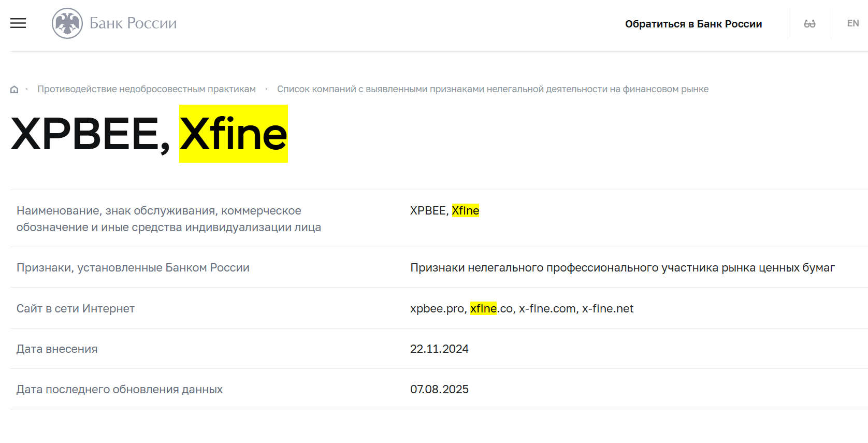
Task: Open Противодействие недобросовестным практикам breadcrumb
Action: pos(147,89)
